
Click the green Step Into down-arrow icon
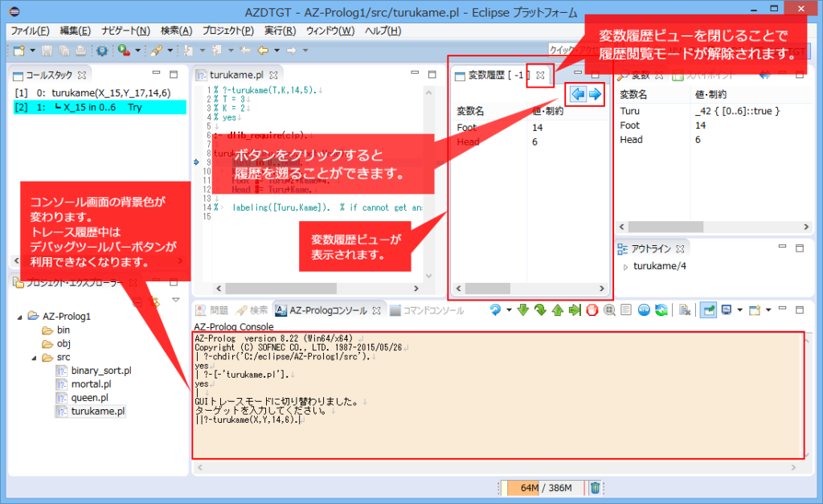[x=523, y=309]
